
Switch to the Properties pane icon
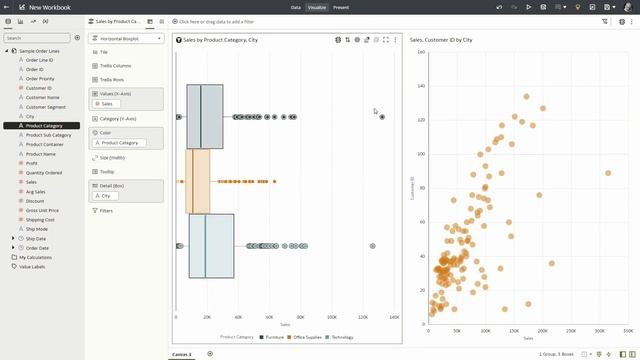pos(162,22)
